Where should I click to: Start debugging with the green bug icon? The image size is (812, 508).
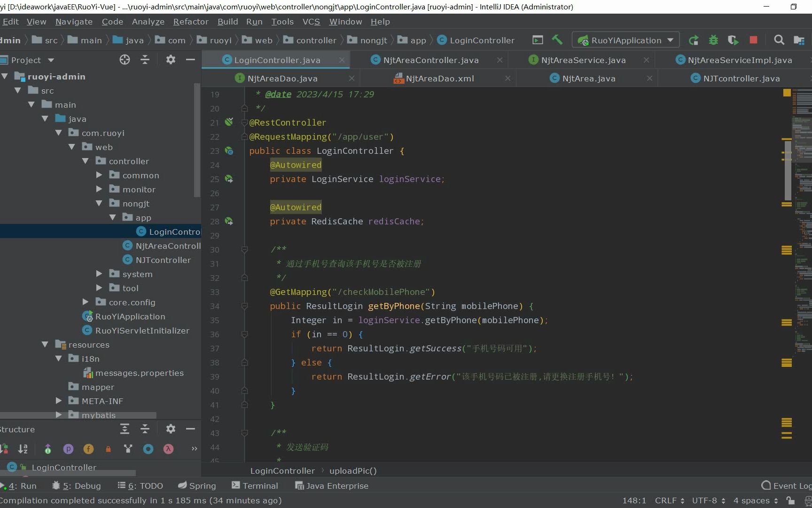click(x=713, y=40)
